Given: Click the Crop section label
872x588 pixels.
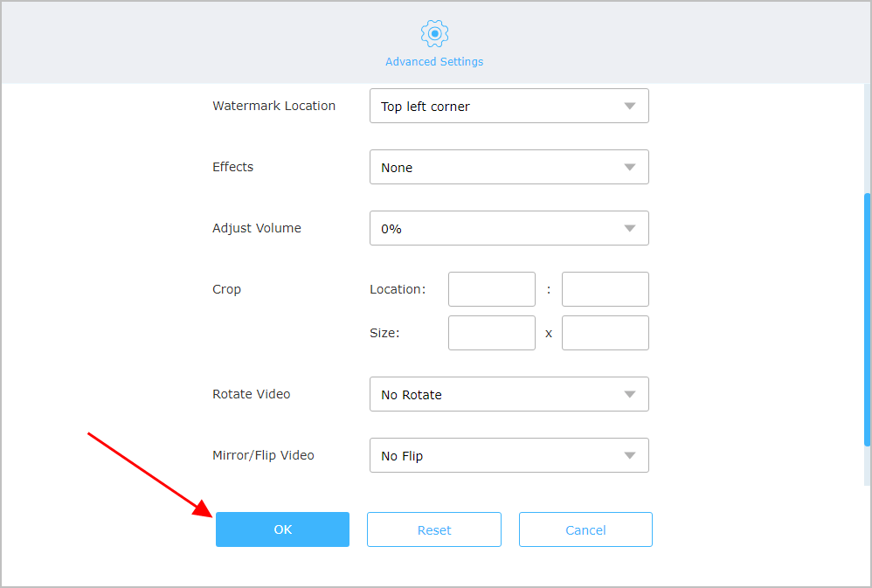Looking at the screenshot, I should click(226, 289).
